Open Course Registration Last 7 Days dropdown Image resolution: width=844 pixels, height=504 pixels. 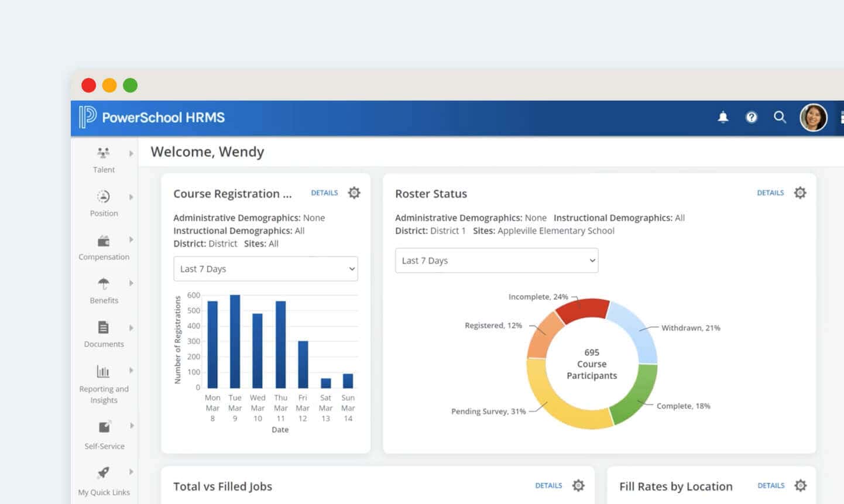(x=266, y=269)
